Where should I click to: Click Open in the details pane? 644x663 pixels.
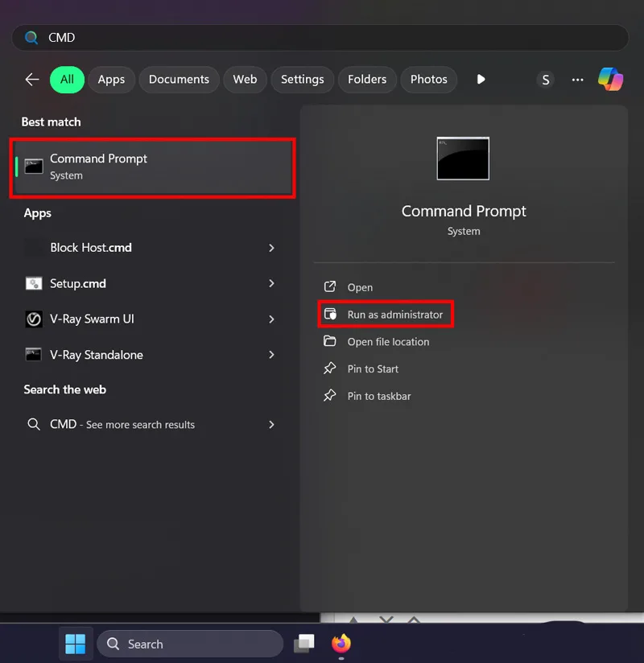360,287
